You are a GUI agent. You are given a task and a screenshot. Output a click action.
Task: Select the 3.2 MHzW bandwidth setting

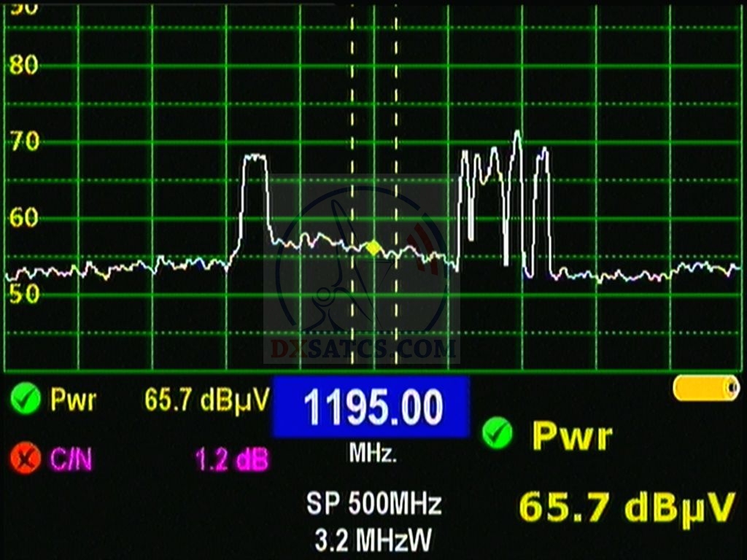tap(373, 540)
